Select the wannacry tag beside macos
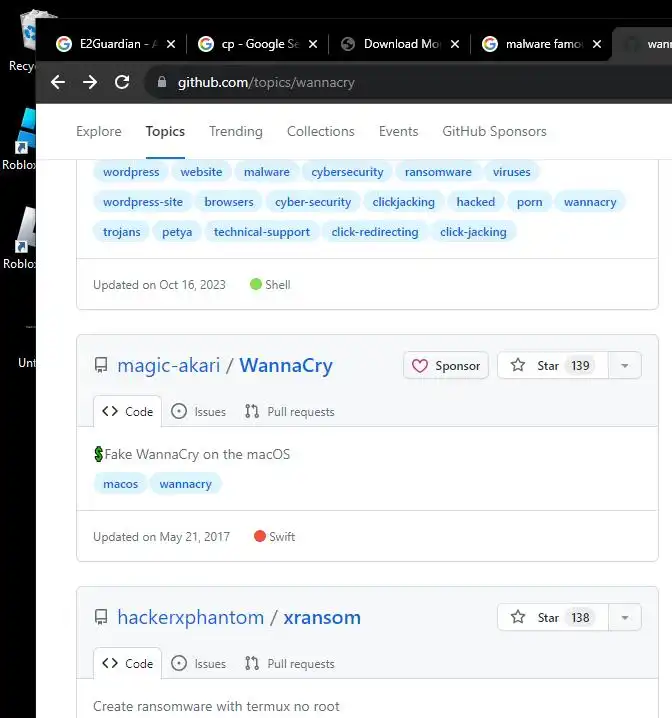 point(185,484)
